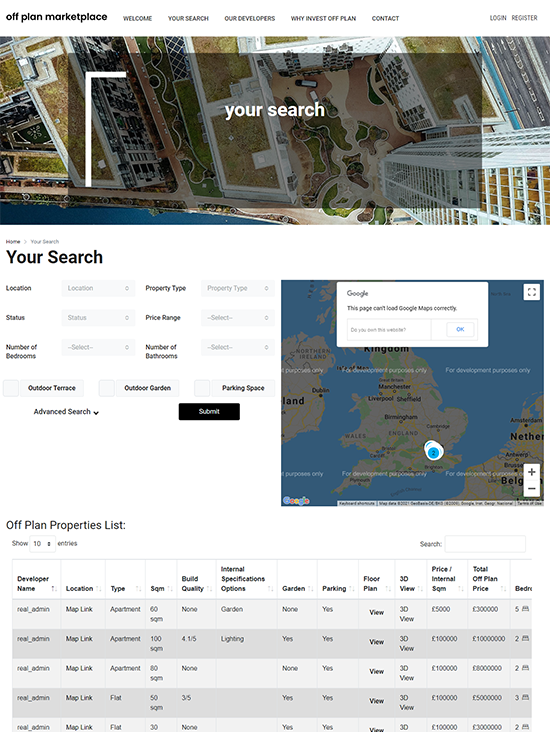Zoom out on the map
550x732 pixels.
tap(531, 488)
